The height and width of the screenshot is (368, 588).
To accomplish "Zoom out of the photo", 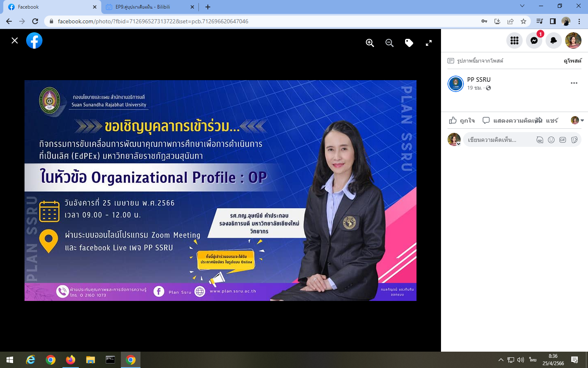I will pos(390,43).
